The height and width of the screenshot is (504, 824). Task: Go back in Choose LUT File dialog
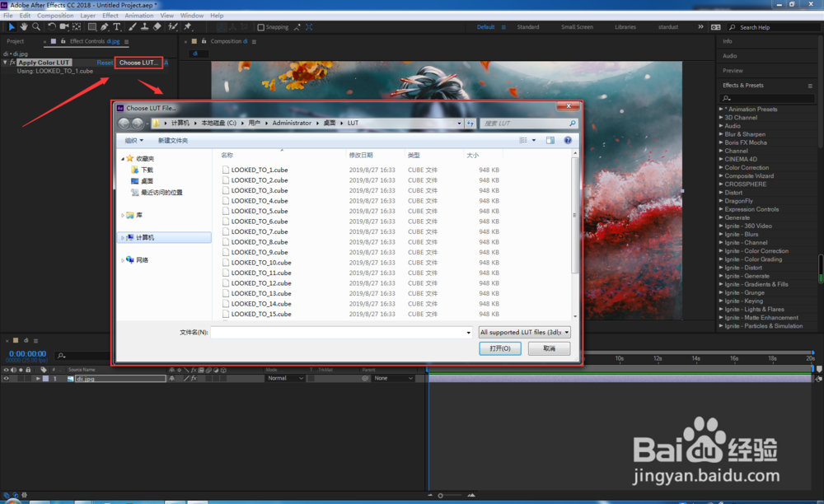tap(124, 124)
